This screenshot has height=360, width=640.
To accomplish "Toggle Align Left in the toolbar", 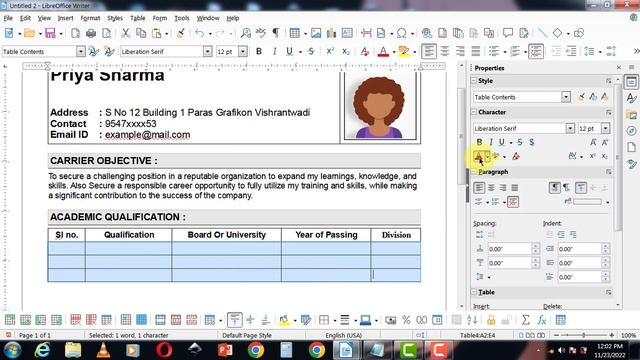I will 429,51.
